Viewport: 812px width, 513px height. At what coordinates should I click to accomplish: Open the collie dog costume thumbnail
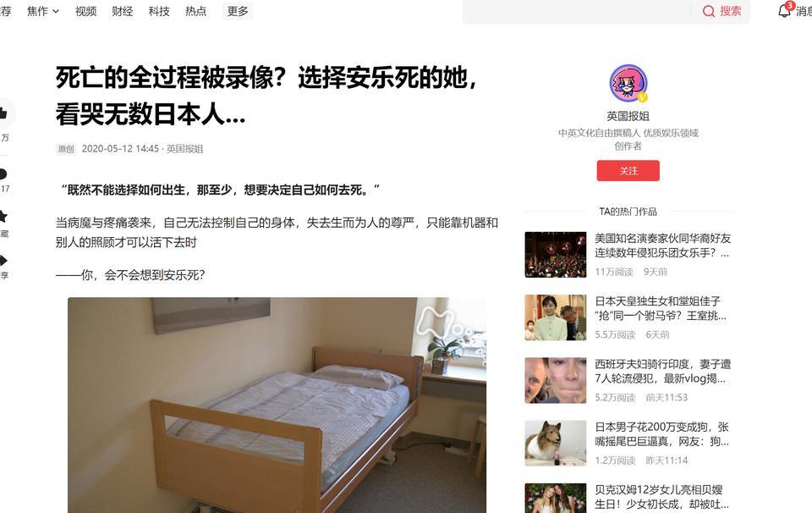555,443
